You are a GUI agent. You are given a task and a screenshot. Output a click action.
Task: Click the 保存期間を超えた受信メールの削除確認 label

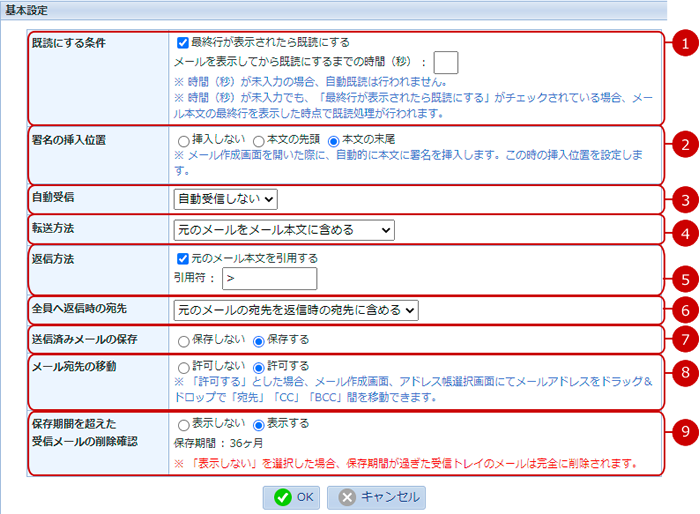85,433
